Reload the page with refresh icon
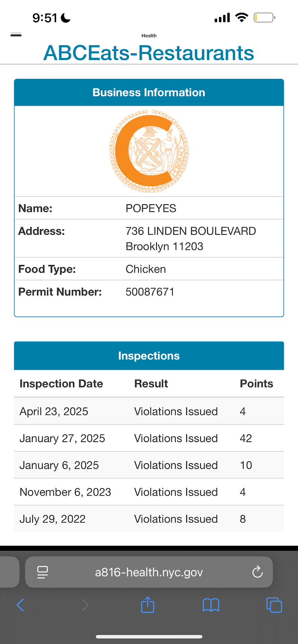Image resolution: width=298 pixels, height=644 pixels. point(257,572)
